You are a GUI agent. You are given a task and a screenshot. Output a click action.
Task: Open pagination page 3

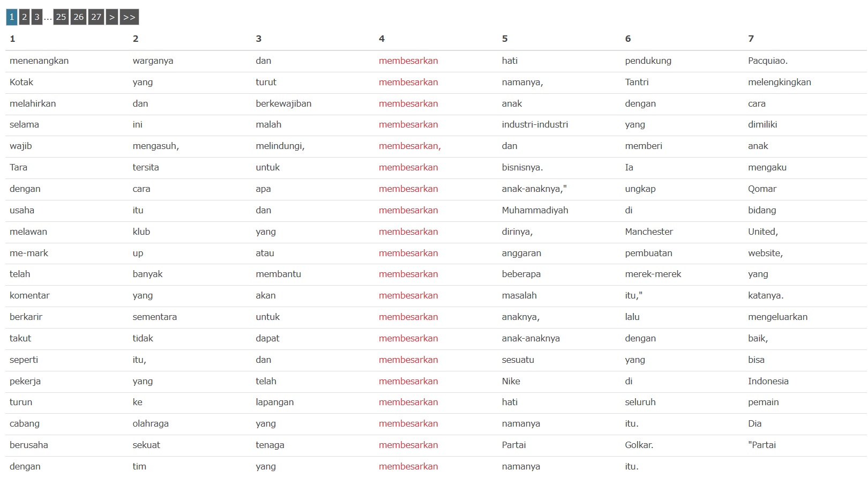click(37, 17)
